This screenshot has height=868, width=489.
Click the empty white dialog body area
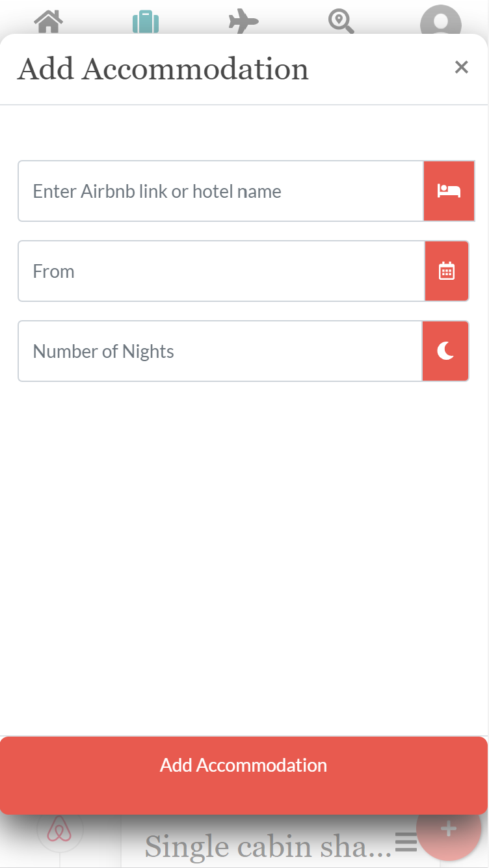point(244,553)
